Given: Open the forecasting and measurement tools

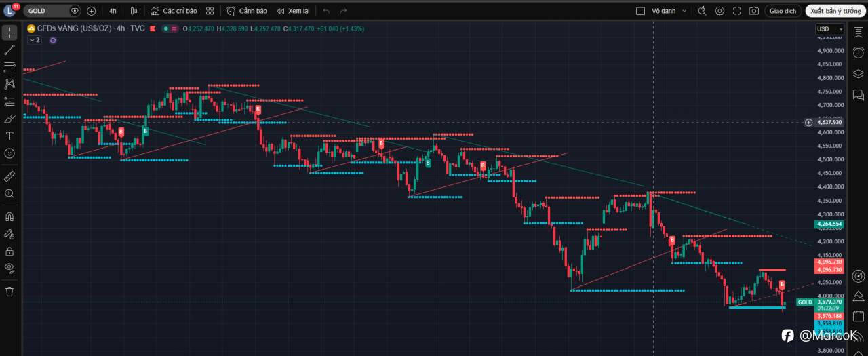Looking at the screenshot, I should click(9, 102).
